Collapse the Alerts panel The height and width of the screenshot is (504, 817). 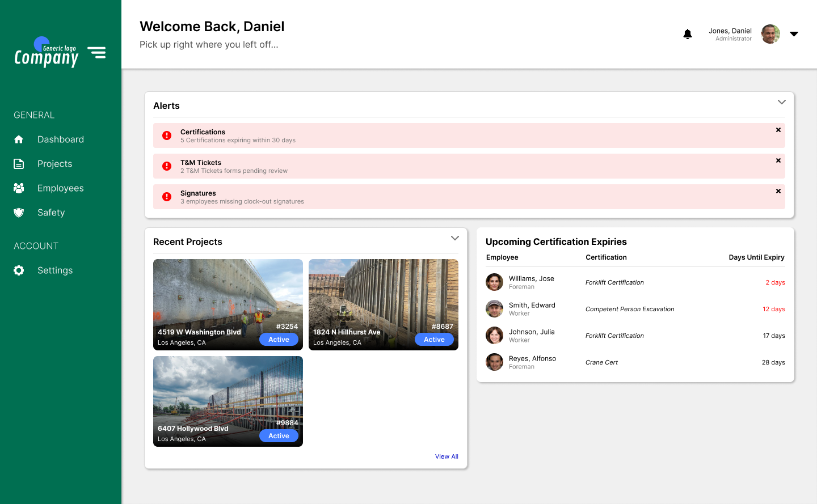[x=782, y=102]
